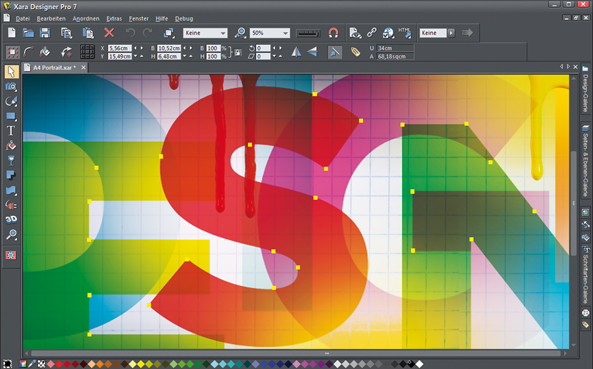This screenshot has width=593, height=369.
Task: Toggle rotate handles curve button
Action: click(28, 52)
